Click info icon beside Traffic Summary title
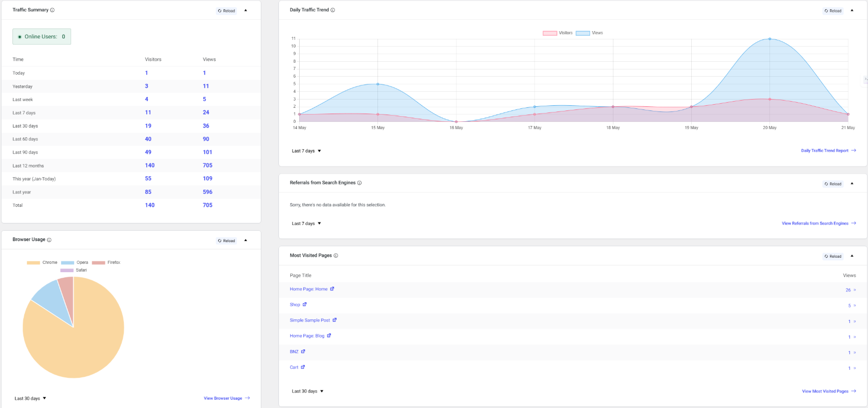The width and height of the screenshot is (868, 408). tap(52, 10)
